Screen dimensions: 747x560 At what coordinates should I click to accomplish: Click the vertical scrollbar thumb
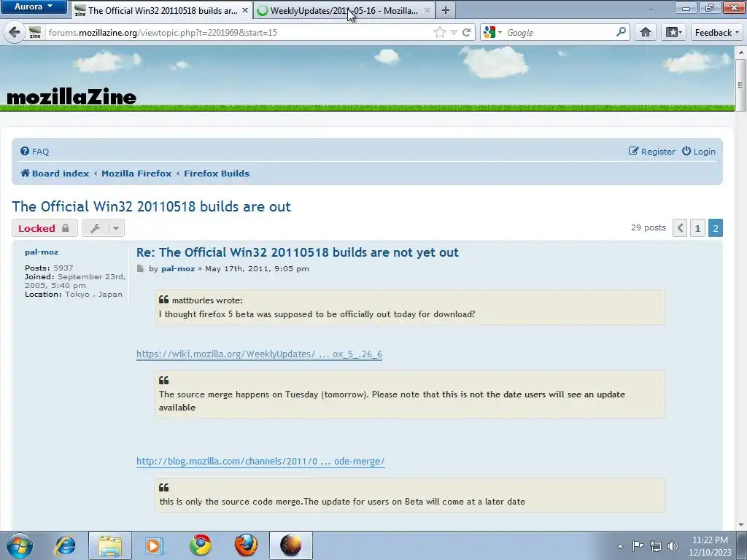point(740,85)
